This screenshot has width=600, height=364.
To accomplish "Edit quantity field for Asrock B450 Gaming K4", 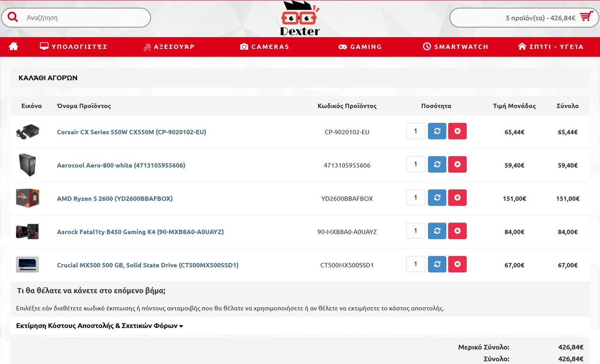I will coord(416,231).
